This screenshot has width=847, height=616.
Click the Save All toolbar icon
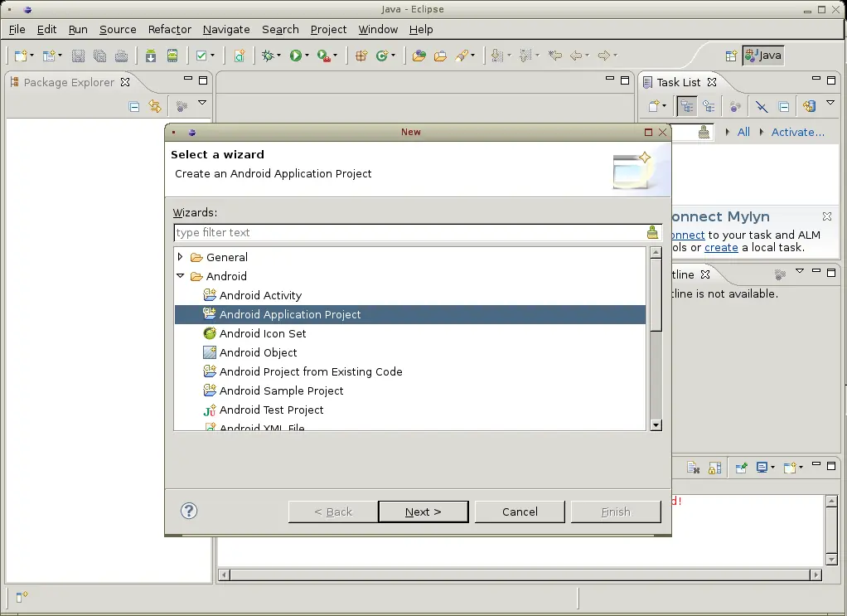pyautogui.click(x=100, y=56)
